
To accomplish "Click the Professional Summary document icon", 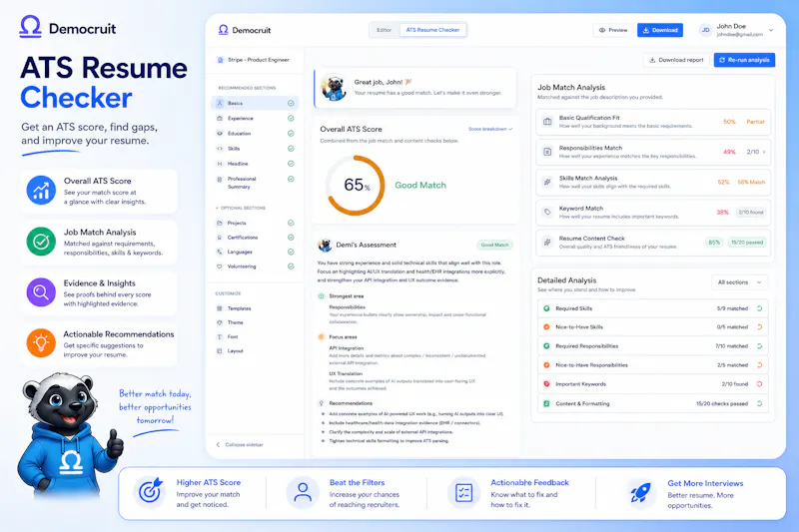I will (220, 180).
